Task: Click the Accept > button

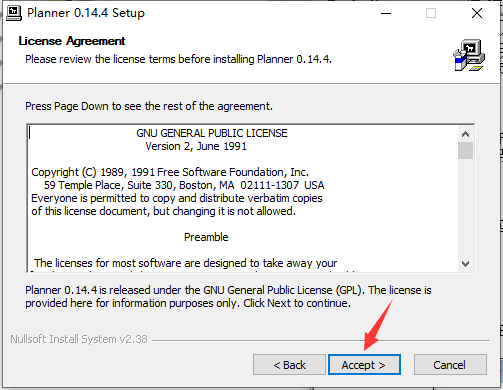Action: coord(364,365)
